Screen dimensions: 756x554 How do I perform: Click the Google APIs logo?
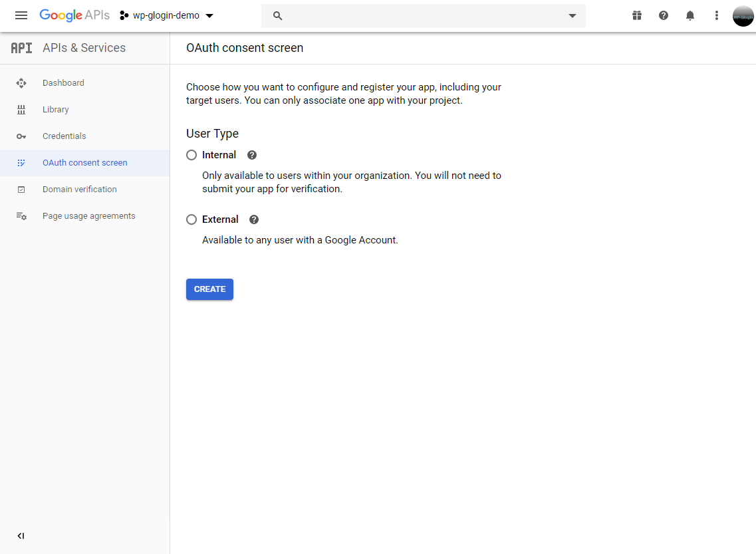pos(74,15)
